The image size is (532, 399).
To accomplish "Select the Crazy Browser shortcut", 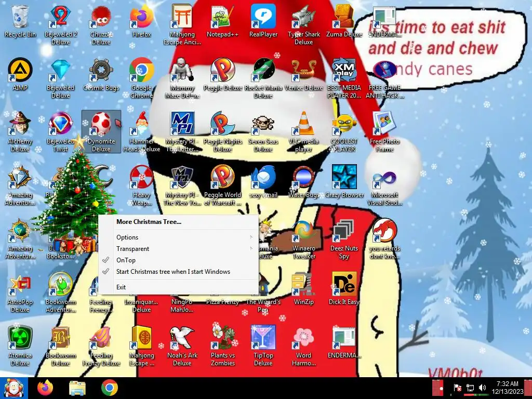I will point(344,182).
